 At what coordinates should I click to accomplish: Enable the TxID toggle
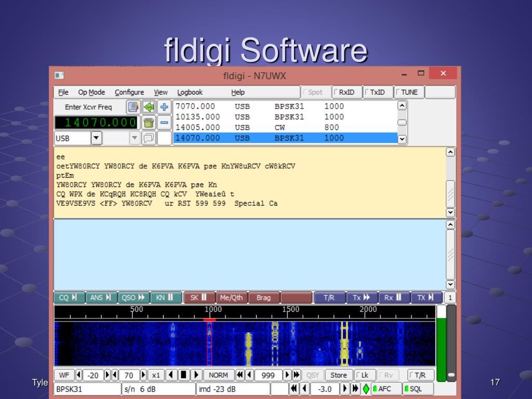377,92
